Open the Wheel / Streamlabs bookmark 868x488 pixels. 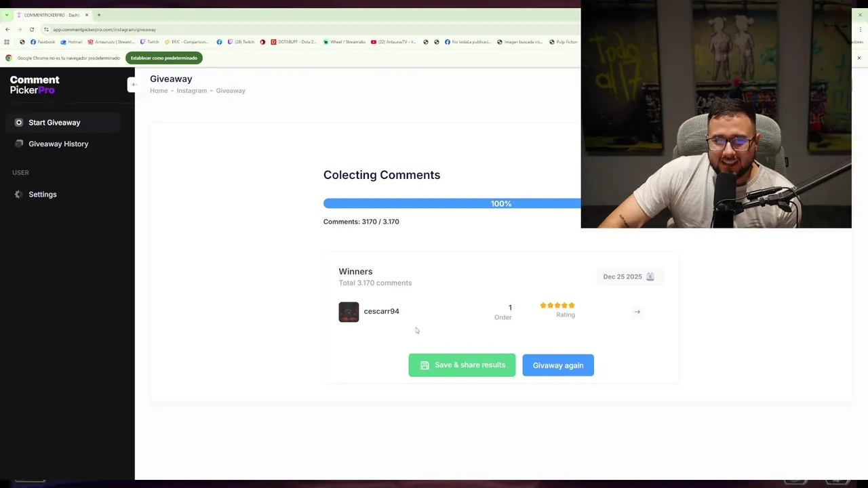coord(344,42)
